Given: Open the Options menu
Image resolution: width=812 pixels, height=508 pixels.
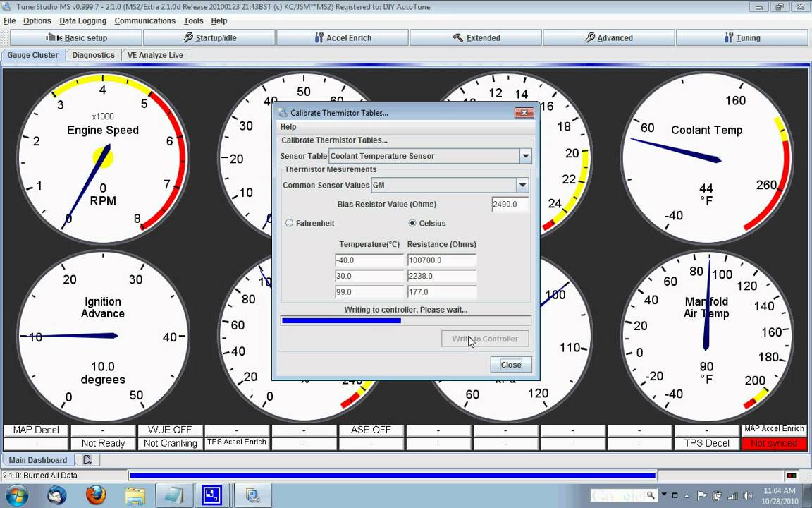Looking at the screenshot, I should (37, 20).
